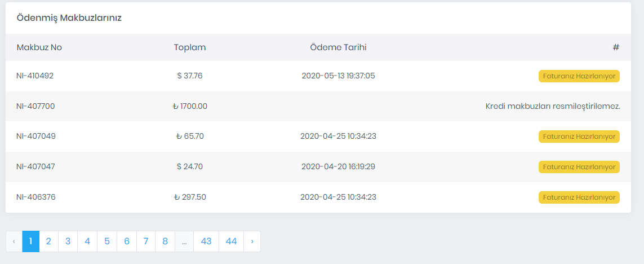The image size is (644, 264).
Task: Click the Makbuz No column header
Action: pyautogui.click(x=39, y=47)
